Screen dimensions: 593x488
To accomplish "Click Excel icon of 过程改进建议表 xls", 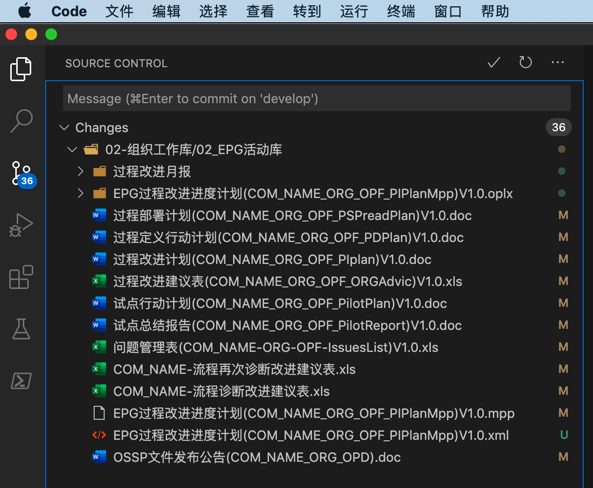I will pyautogui.click(x=99, y=281).
